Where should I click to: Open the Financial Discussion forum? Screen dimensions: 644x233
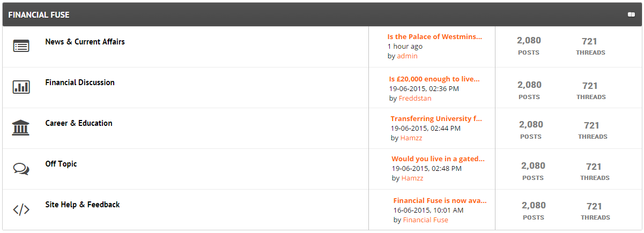[x=80, y=82]
